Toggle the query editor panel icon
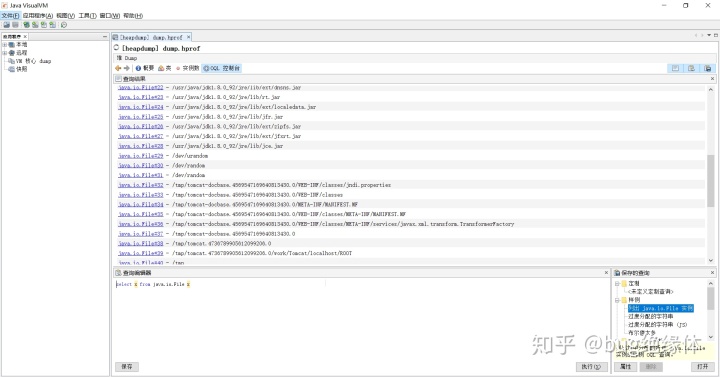Screen dimensions: 720x377 [691, 68]
